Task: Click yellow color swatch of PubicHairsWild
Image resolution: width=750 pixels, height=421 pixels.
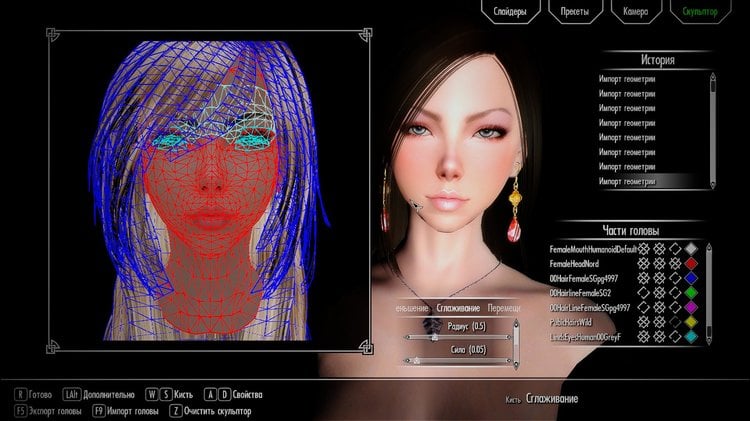Action: 691,322
